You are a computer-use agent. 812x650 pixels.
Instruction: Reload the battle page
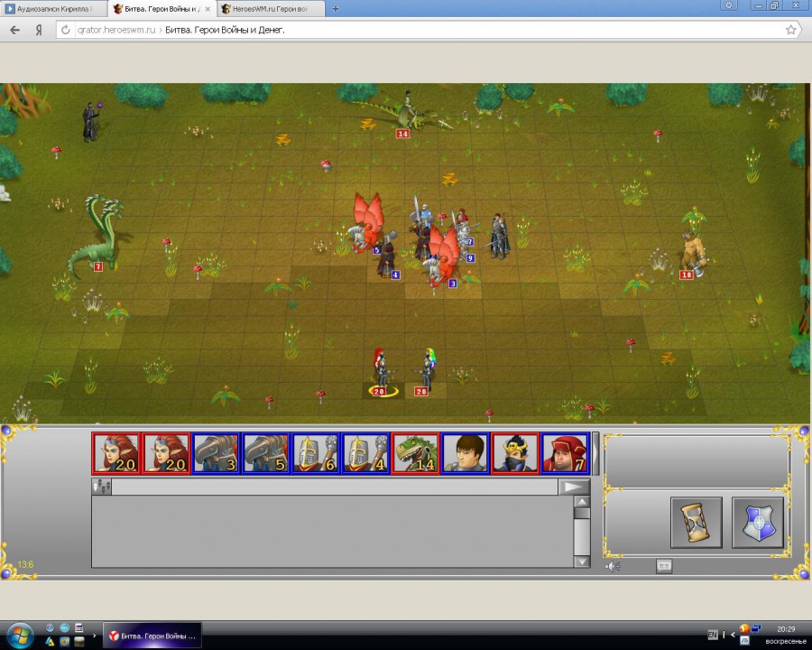click(65, 30)
